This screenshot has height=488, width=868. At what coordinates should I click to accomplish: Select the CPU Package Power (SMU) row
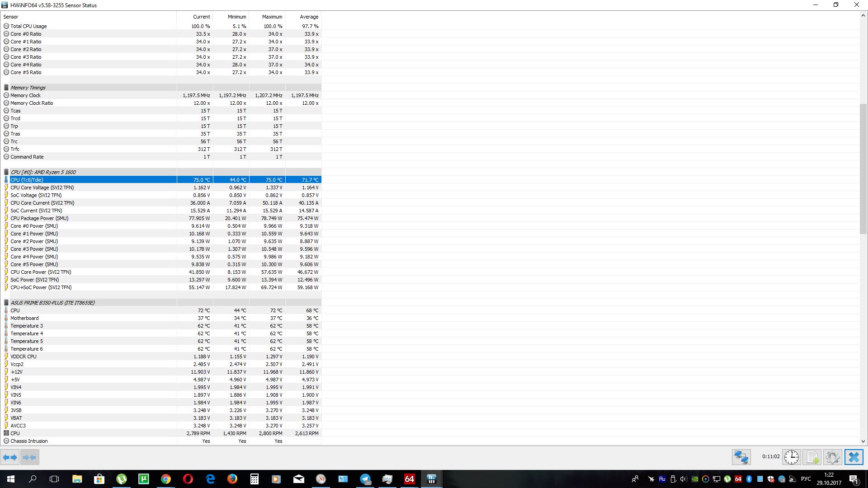(x=39, y=218)
